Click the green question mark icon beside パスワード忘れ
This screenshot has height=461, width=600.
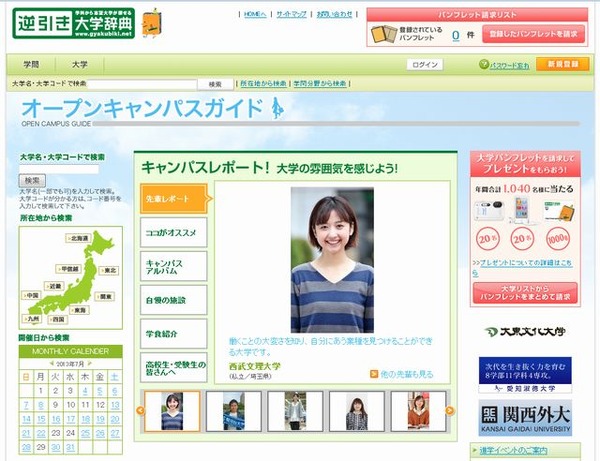(x=484, y=64)
